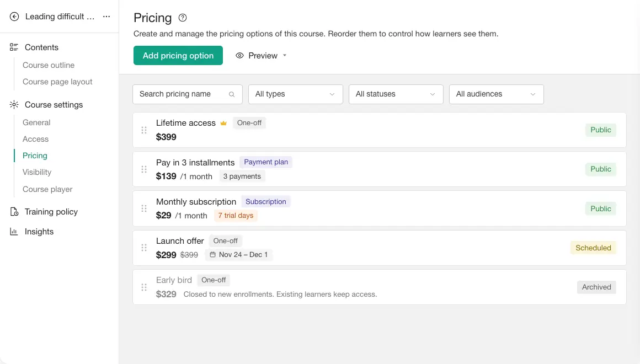The height and width of the screenshot is (364, 640).
Task: Open the Pay in 3 installments option
Action: point(379,169)
